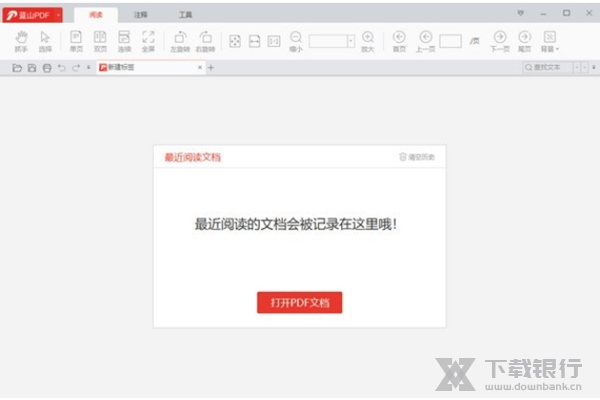Close the 新建标签 tab
The width and height of the screenshot is (600, 400).
coord(200,67)
